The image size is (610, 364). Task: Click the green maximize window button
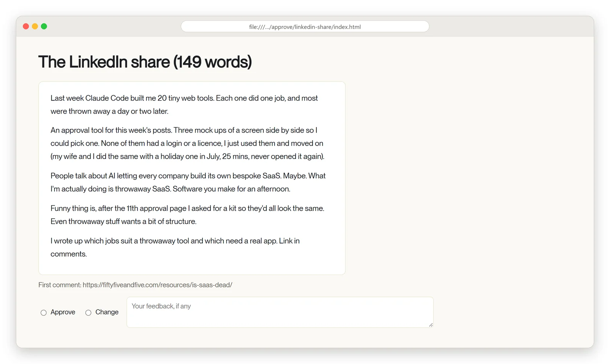click(44, 26)
